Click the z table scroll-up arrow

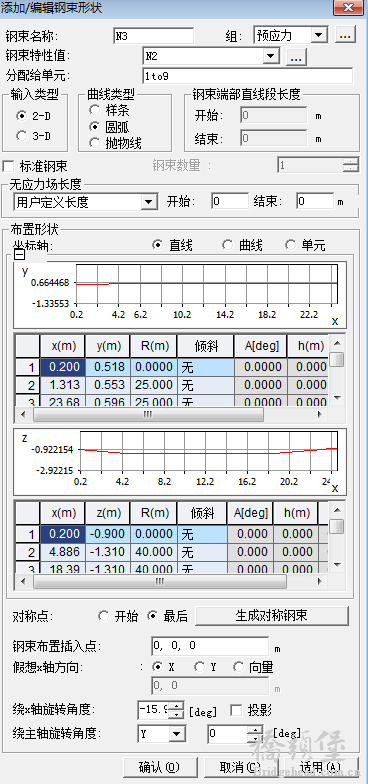[x=337, y=510]
